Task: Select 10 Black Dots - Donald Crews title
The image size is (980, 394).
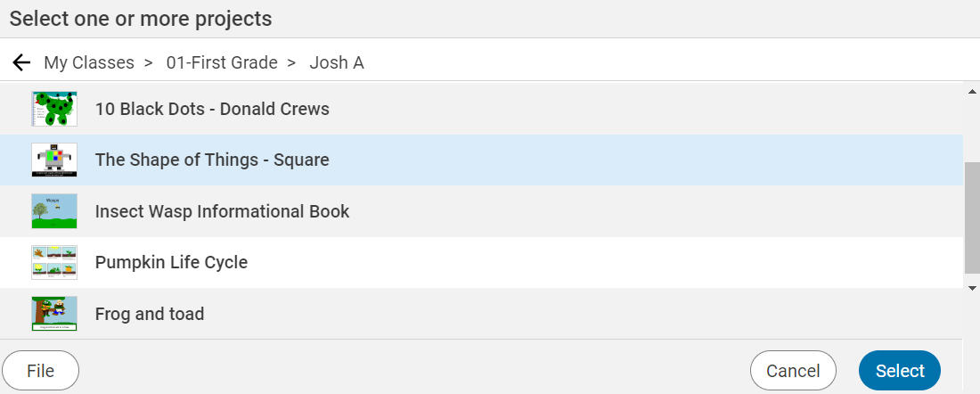Action: tap(212, 109)
